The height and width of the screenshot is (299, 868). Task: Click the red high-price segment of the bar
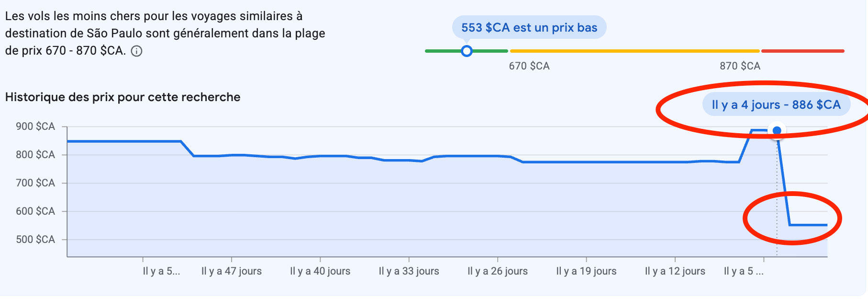pos(802,51)
